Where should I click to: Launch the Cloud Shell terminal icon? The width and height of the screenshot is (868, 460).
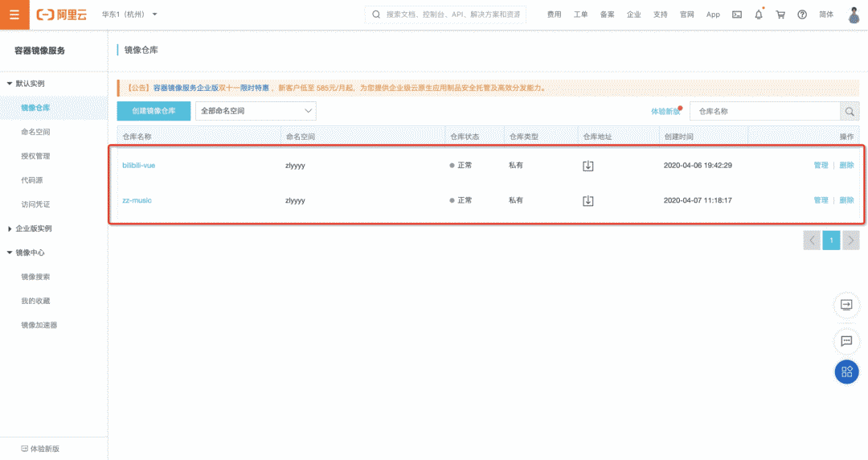[x=737, y=14]
